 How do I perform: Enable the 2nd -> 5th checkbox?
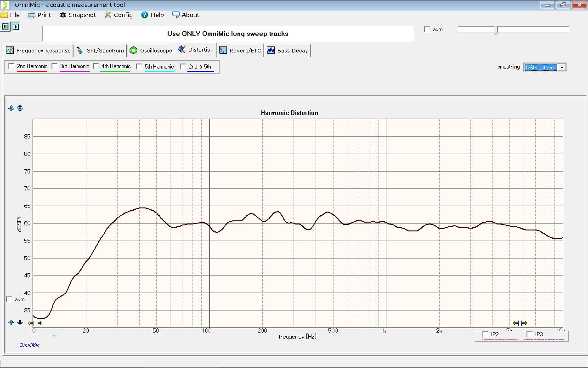183,67
